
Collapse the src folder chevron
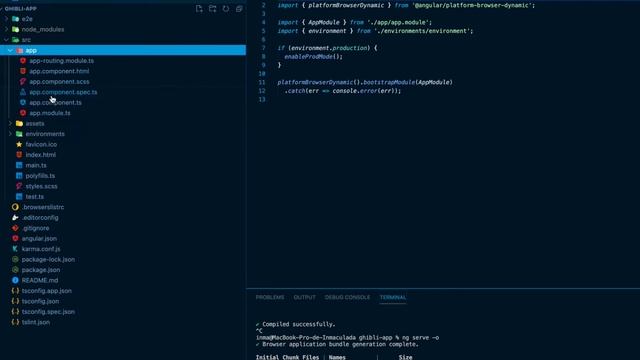[6, 40]
